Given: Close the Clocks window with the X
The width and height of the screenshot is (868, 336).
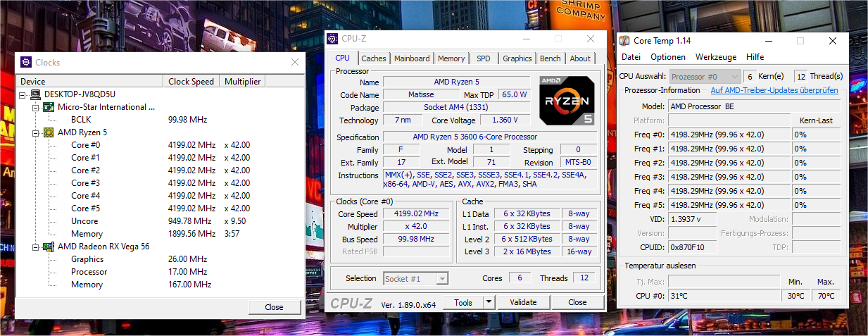Looking at the screenshot, I should 295,62.
